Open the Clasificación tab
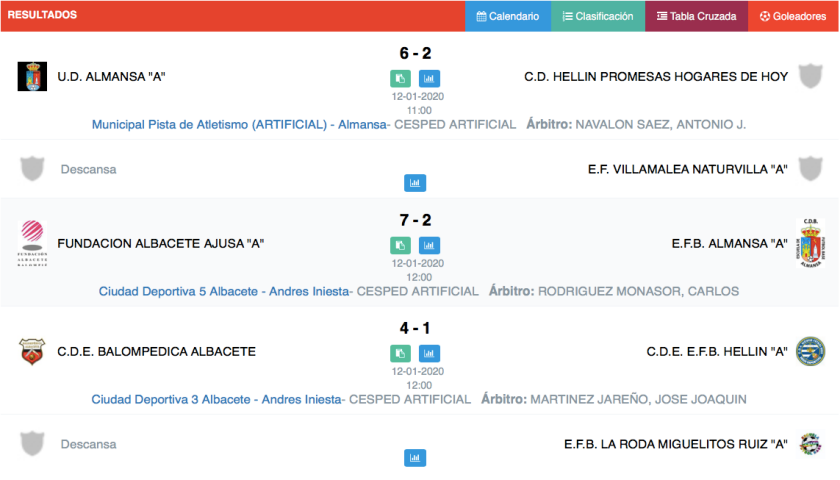Screen dimensions: 840x480 598,16
